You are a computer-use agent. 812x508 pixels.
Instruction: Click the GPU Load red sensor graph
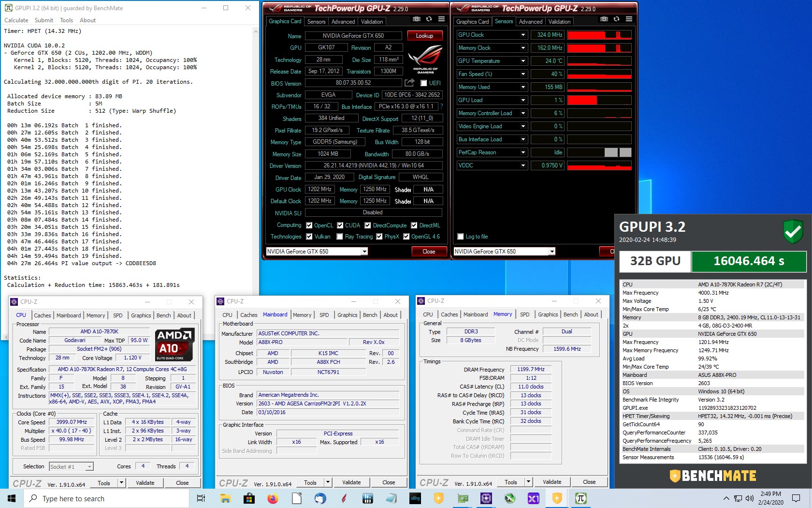point(599,100)
